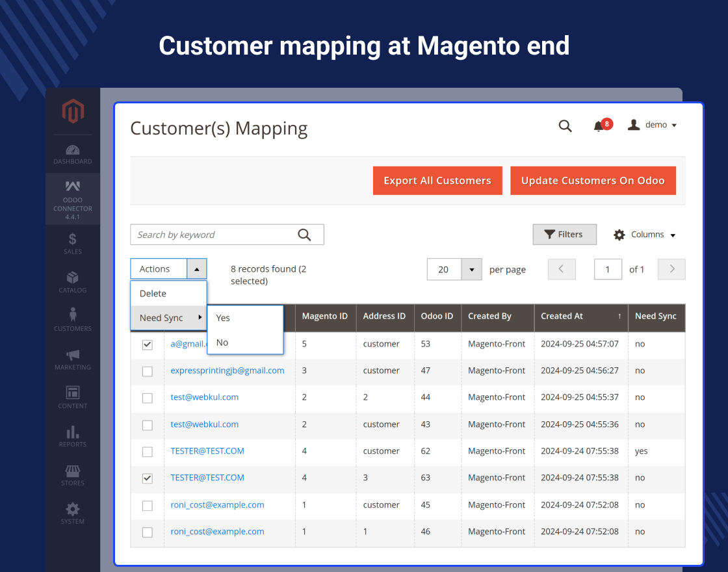Check roni_cost row with Odoo ID 45
This screenshot has width=728, height=572.
[147, 506]
